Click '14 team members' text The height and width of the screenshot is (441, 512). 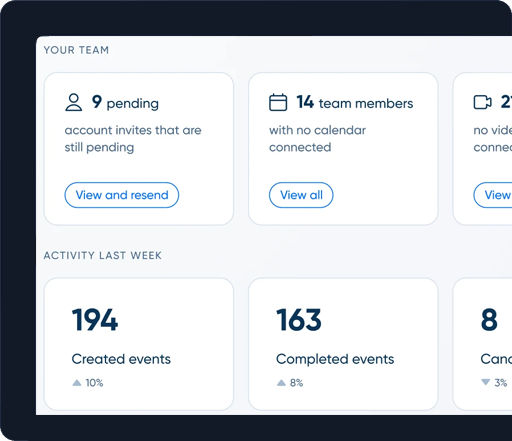click(x=355, y=102)
